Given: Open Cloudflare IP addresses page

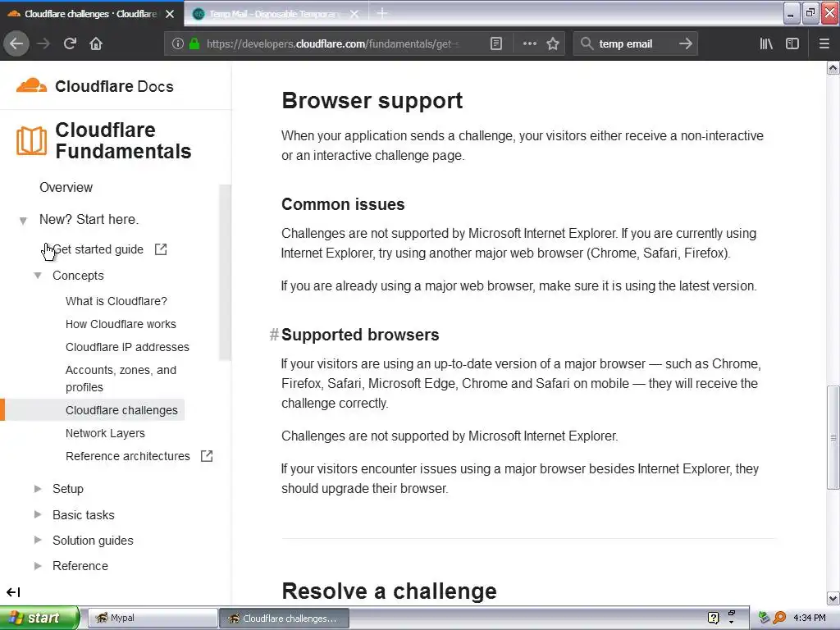Looking at the screenshot, I should pyautogui.click(x=127, y=347).
